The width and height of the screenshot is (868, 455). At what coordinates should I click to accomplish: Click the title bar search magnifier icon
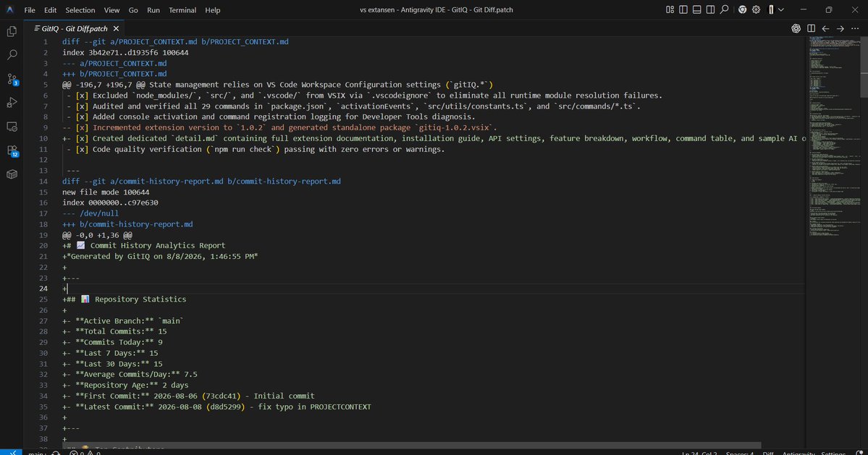click(x=723, y=9)
